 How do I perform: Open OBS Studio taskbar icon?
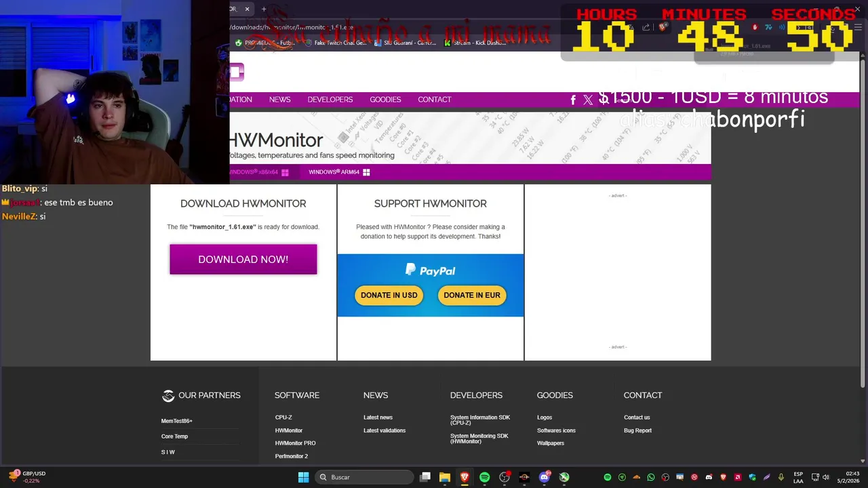(x=504, y=477)
